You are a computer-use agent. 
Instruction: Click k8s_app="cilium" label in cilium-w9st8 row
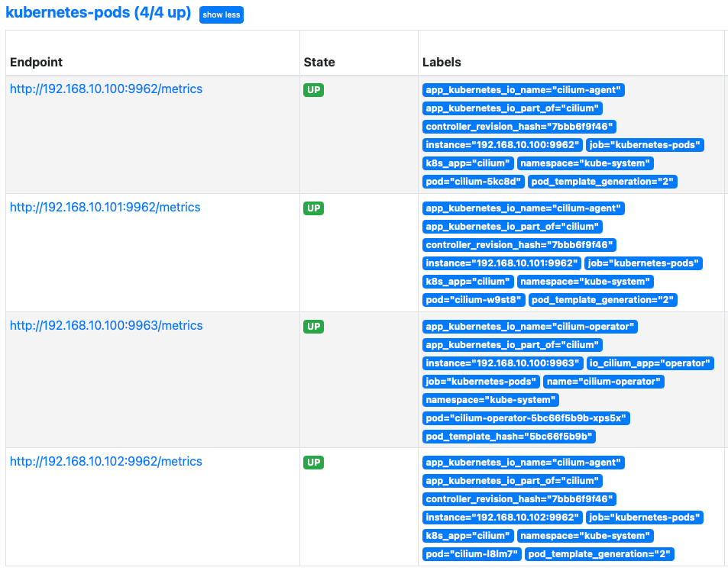pos(468,282)
